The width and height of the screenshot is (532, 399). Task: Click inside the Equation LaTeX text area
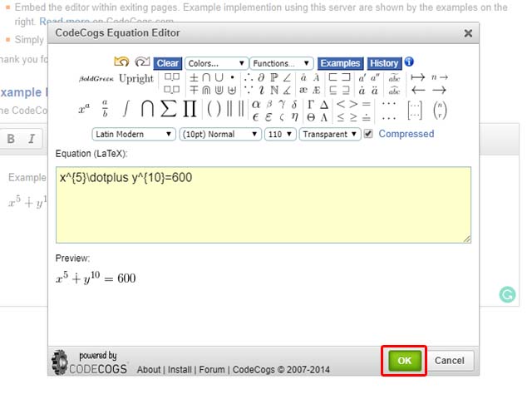[264, 204]
